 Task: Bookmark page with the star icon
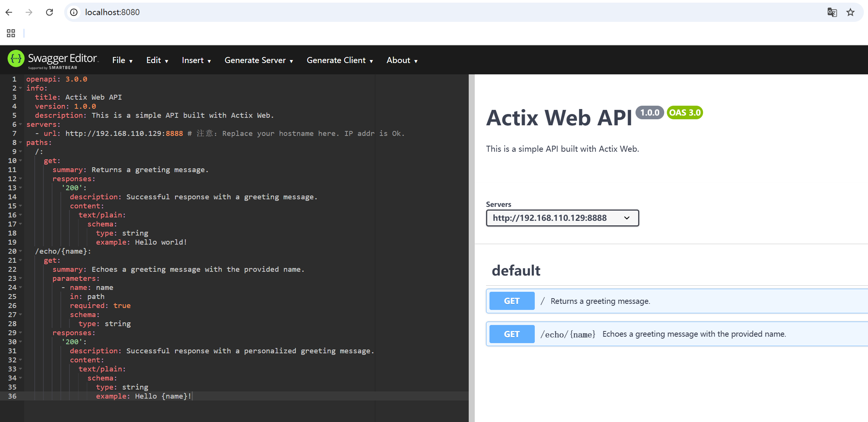click(x=850, y=12)
